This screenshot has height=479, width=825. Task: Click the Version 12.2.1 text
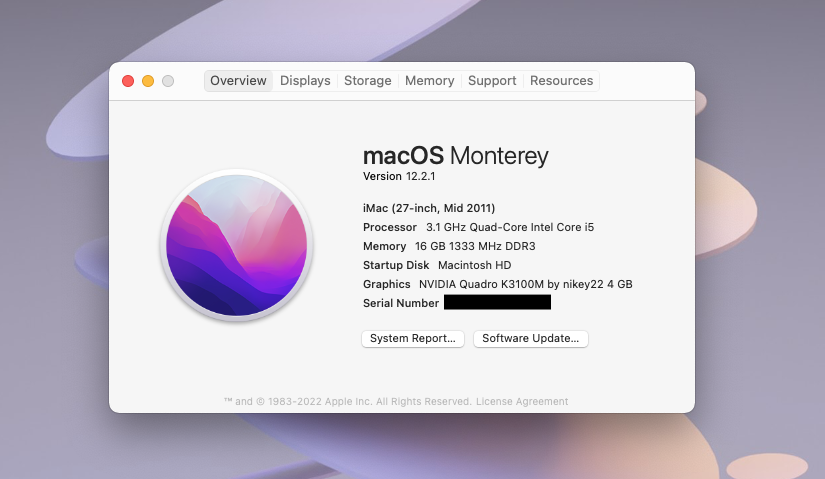point(399,176)
